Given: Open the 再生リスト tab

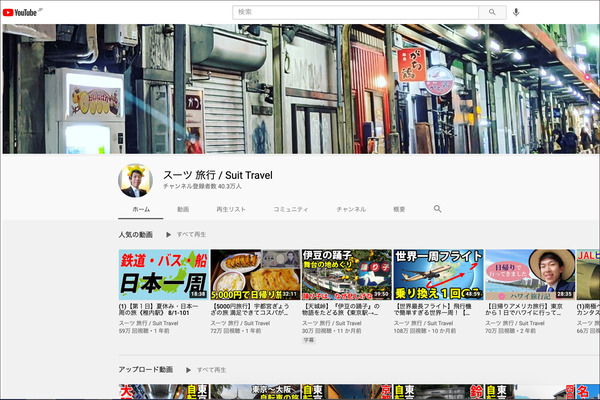Looking at the screenshot, I should click(x=231, y=209).
